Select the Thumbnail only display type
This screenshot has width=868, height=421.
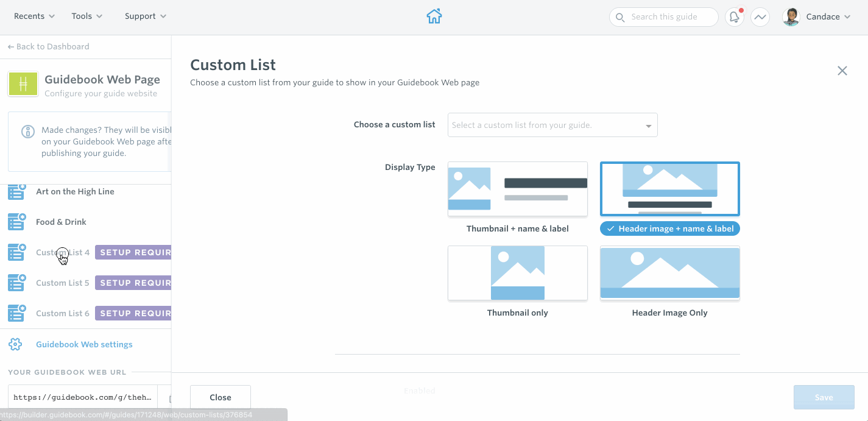[517, 273]
